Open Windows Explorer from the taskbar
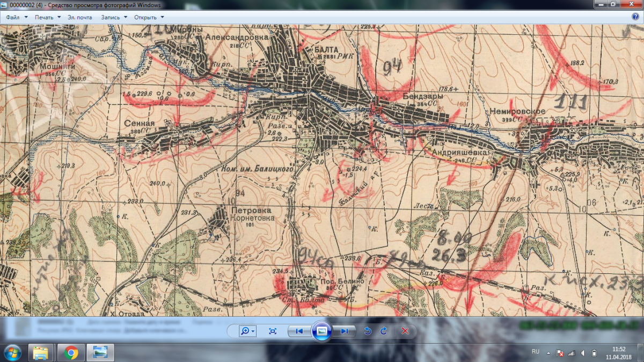 pyautogui.click(x=41, y=353)
